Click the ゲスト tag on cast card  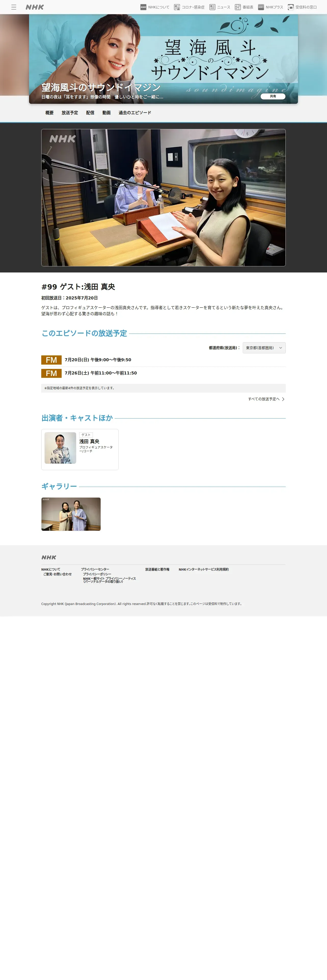86,435
